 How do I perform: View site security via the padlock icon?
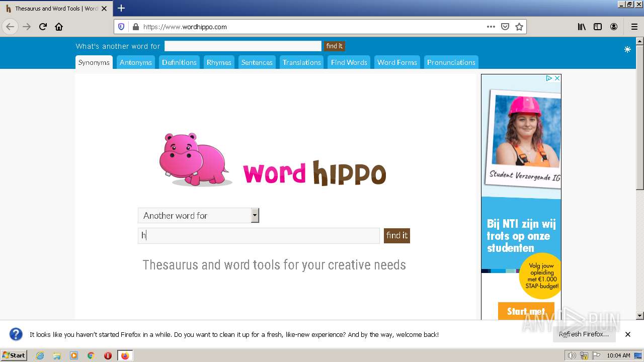[x=135, y=27]
